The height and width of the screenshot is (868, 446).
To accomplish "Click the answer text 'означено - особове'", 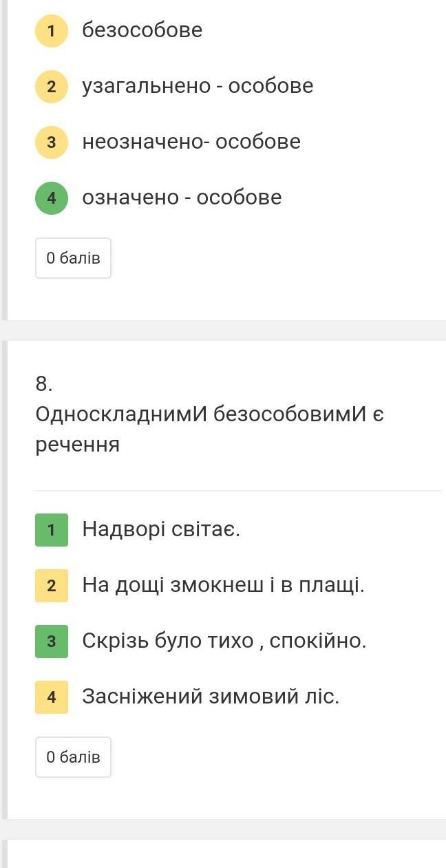I will [x=182, y=198].
